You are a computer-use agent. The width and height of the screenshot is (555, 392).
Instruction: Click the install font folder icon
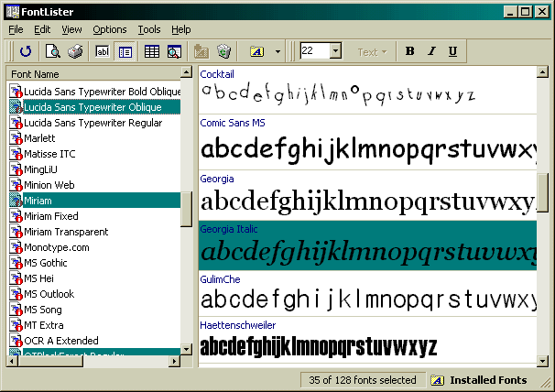pyautogui.click(x=201, y=51)
